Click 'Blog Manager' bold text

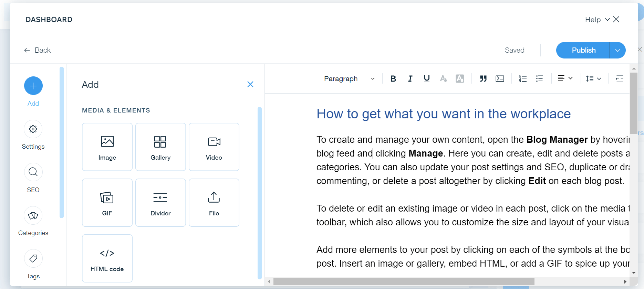click(x=557, y=140)
